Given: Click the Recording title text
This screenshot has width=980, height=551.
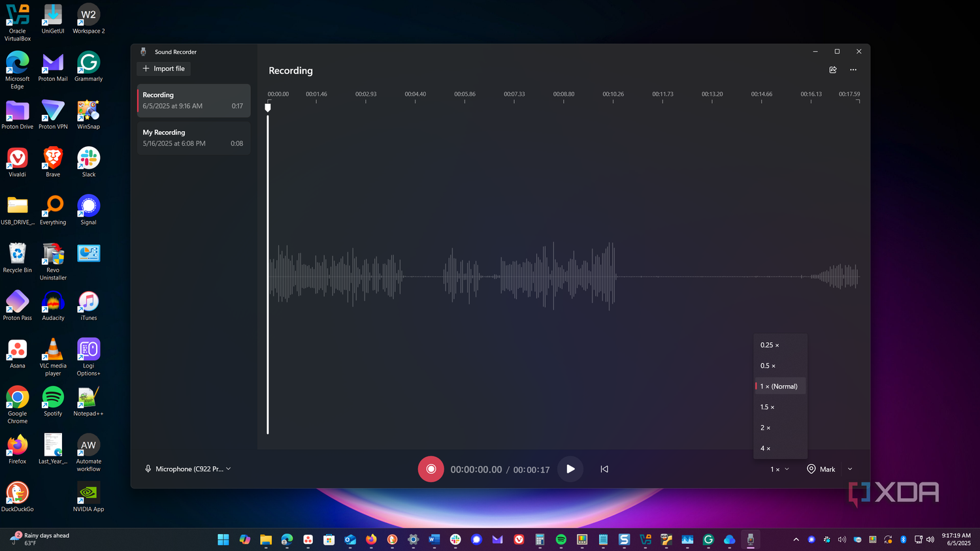Looking at the screenshot, I should click(x=291, y=71).
